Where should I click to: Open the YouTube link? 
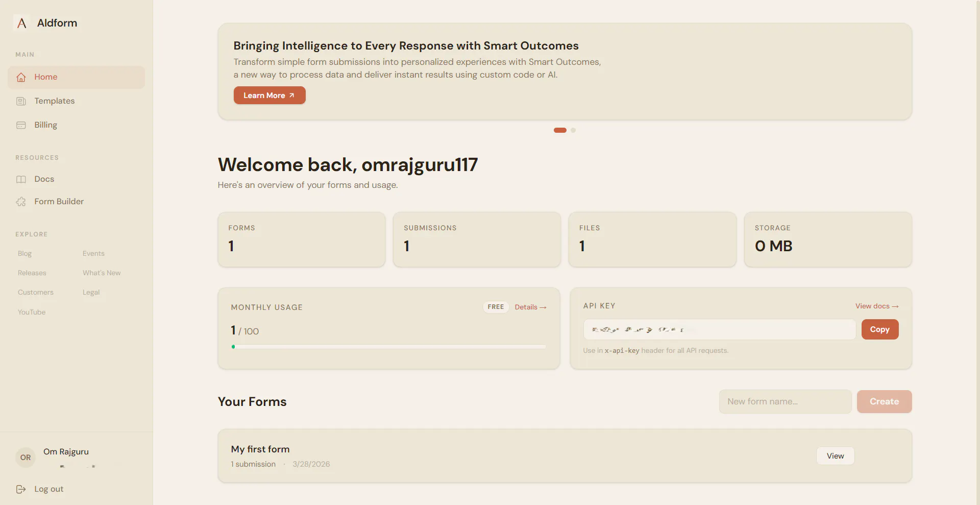click(32, 312)
